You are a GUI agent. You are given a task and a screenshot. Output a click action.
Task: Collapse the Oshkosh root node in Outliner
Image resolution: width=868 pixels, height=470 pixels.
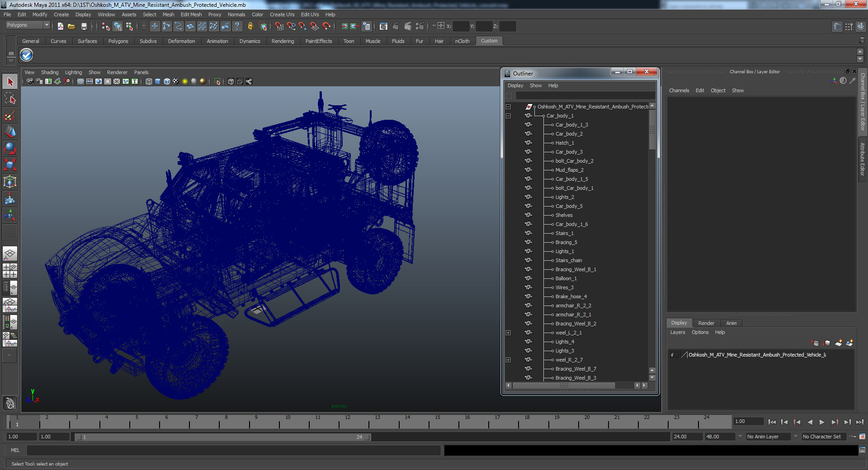coord(509,107)
